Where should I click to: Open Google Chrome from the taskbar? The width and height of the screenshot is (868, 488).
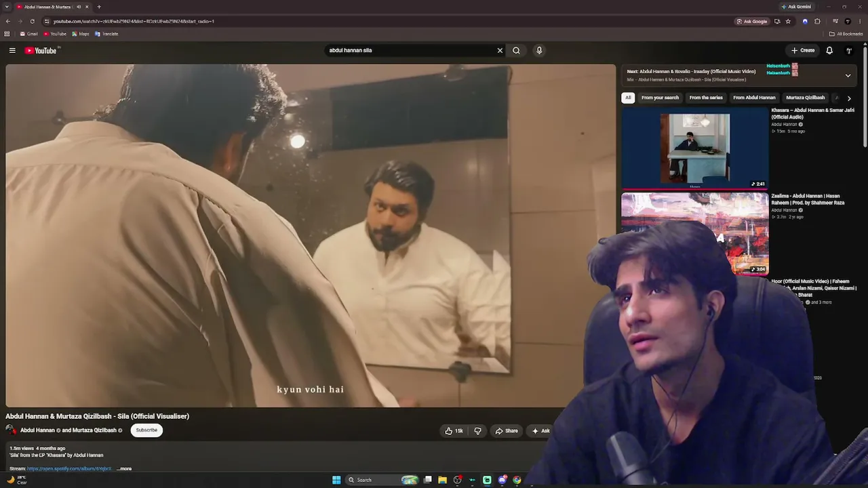517,480
